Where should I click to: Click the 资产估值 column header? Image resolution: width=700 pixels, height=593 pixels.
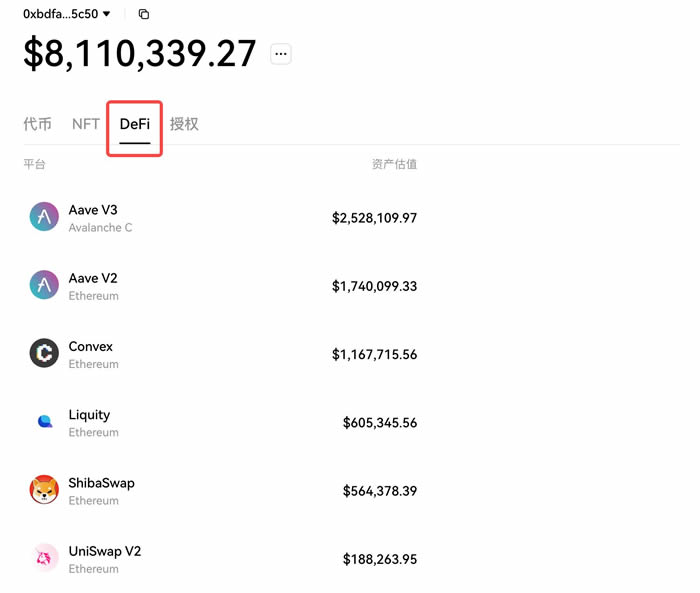point(394,164)
